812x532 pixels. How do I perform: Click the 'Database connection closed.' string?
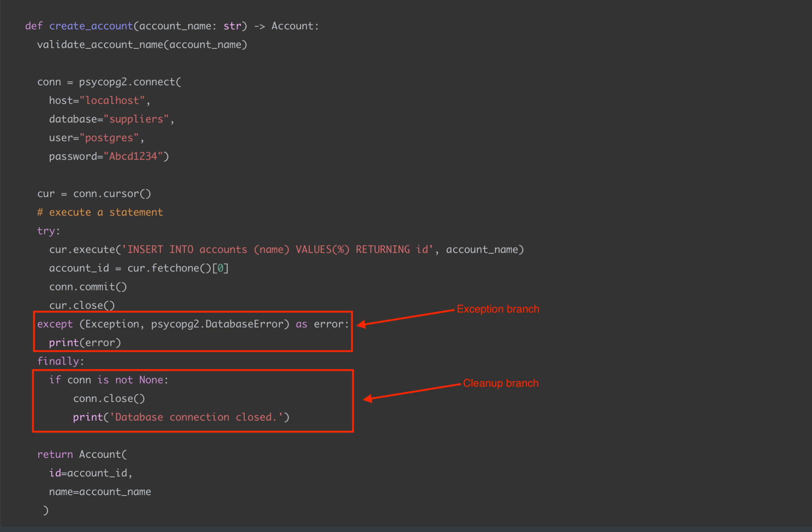[196, 417]
